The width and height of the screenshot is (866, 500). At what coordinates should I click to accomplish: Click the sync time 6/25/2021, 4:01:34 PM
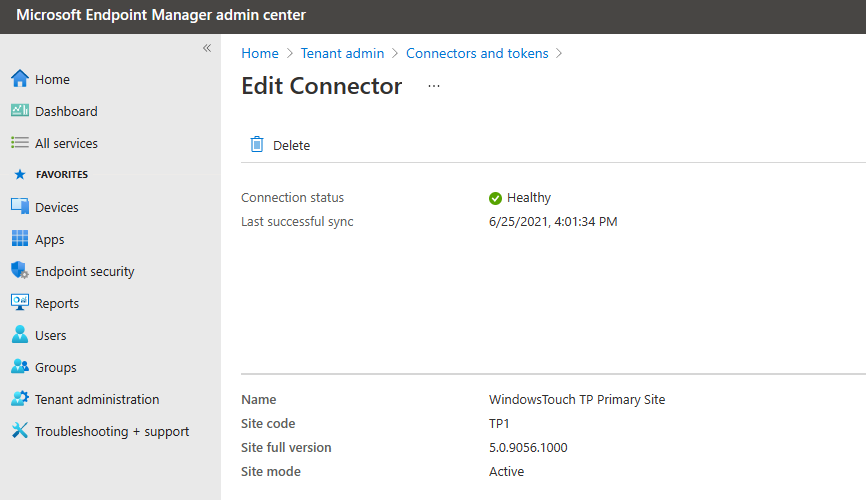click(x=553, y=222)
